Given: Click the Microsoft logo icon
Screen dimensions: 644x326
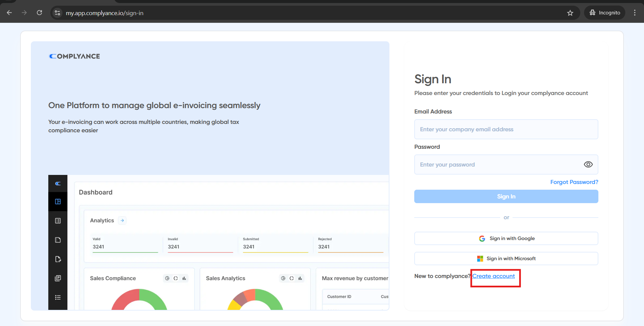Looking at the screenshot, I should (x=480, y=259).
